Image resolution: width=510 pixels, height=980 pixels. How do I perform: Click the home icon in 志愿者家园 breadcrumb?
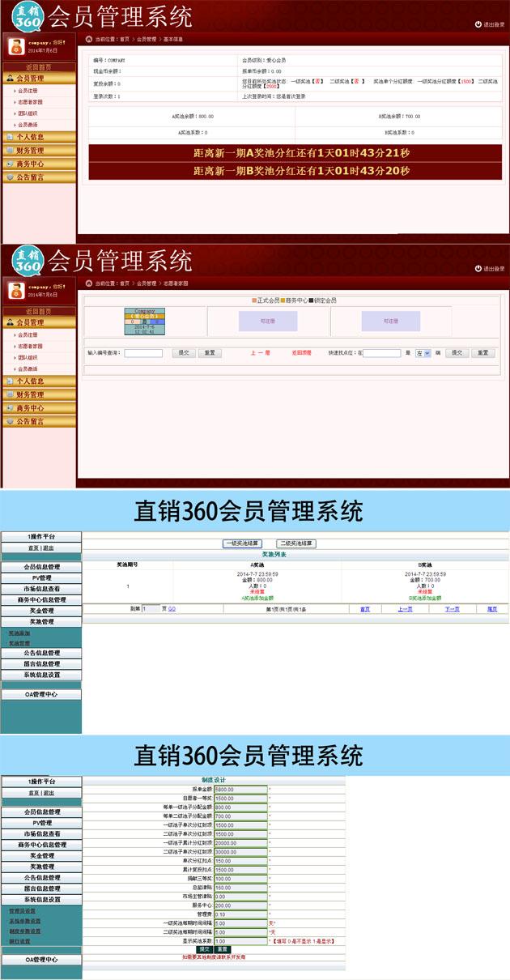click(88, 283)
